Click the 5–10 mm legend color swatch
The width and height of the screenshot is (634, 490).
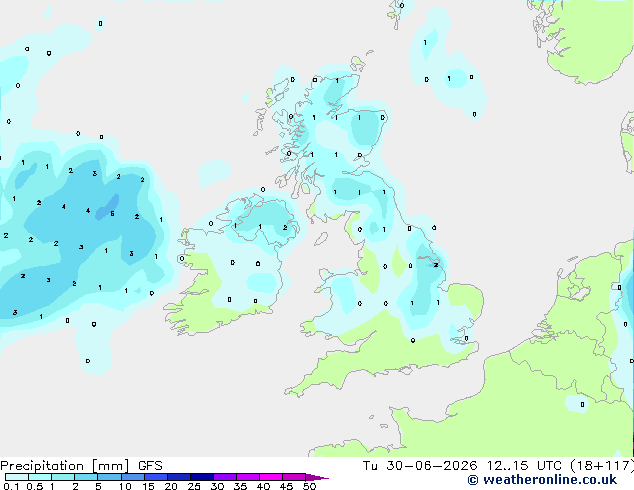(x=109, y=477)
